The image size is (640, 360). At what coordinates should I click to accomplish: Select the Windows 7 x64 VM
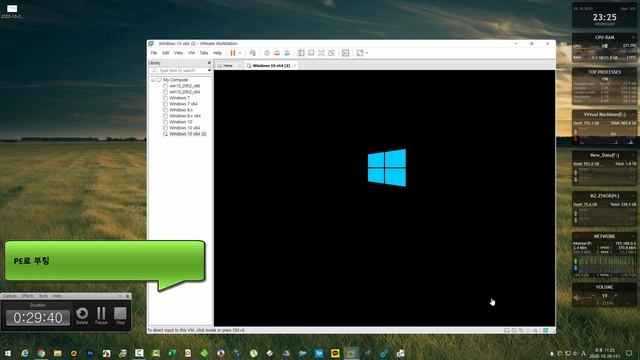pyautogui.click(x=183, y=104)
